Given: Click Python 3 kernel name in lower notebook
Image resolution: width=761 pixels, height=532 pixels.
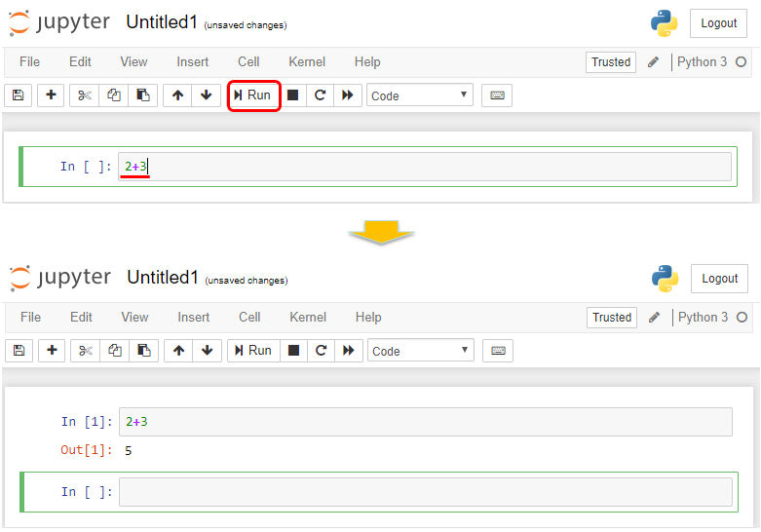Looking at the screenshot, I should pyautogui.click(x=703, y=317).
